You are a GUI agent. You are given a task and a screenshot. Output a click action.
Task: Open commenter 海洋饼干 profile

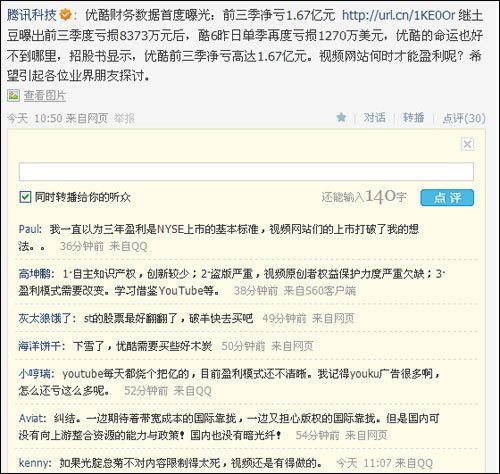[x=39, y=346]
